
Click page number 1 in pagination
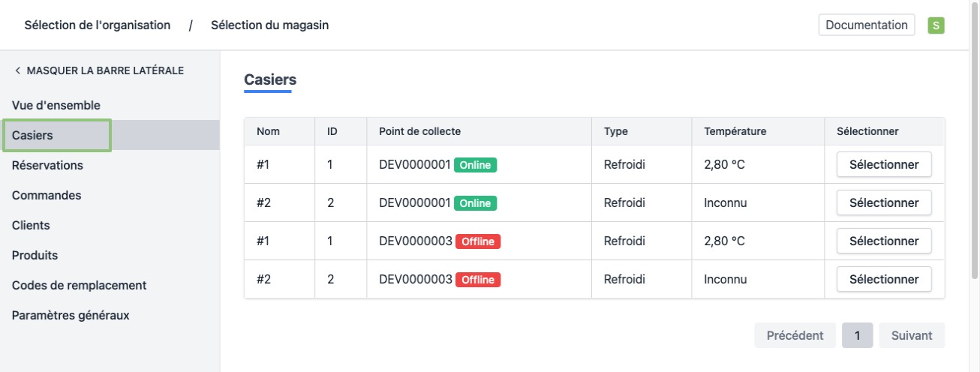[857, 335]
